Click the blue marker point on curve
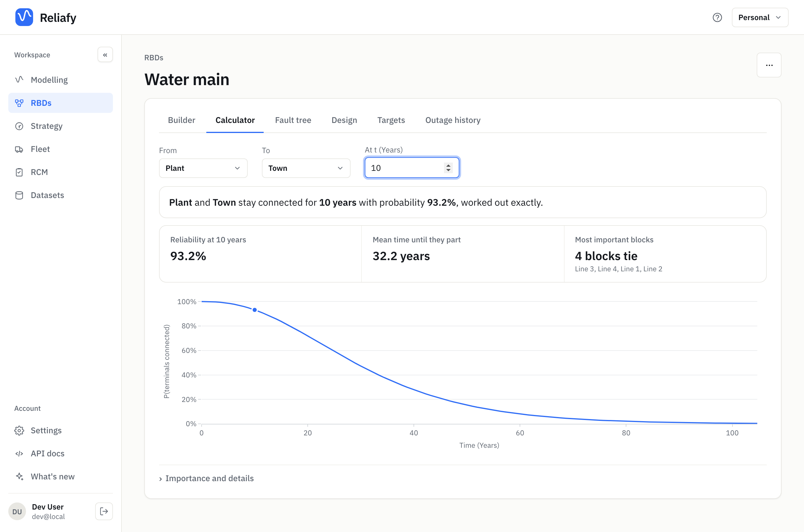Screen dimensions: 804x532 255,310
